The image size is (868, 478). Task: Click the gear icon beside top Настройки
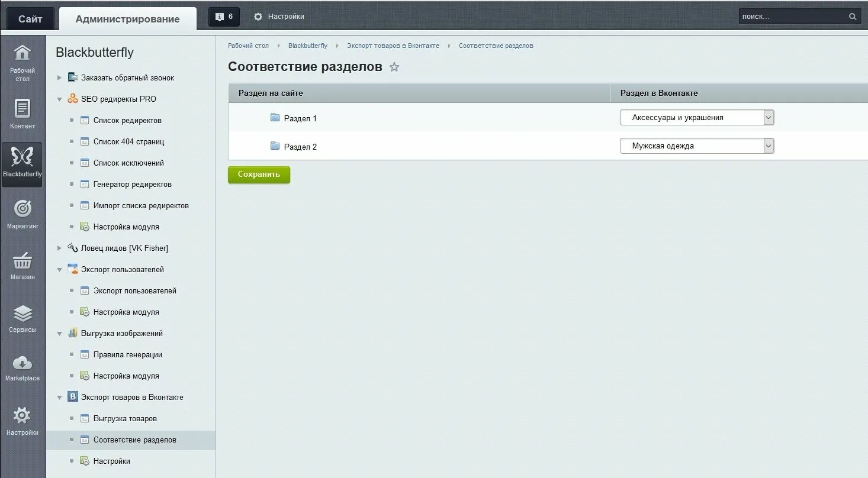tap(258, 17)
